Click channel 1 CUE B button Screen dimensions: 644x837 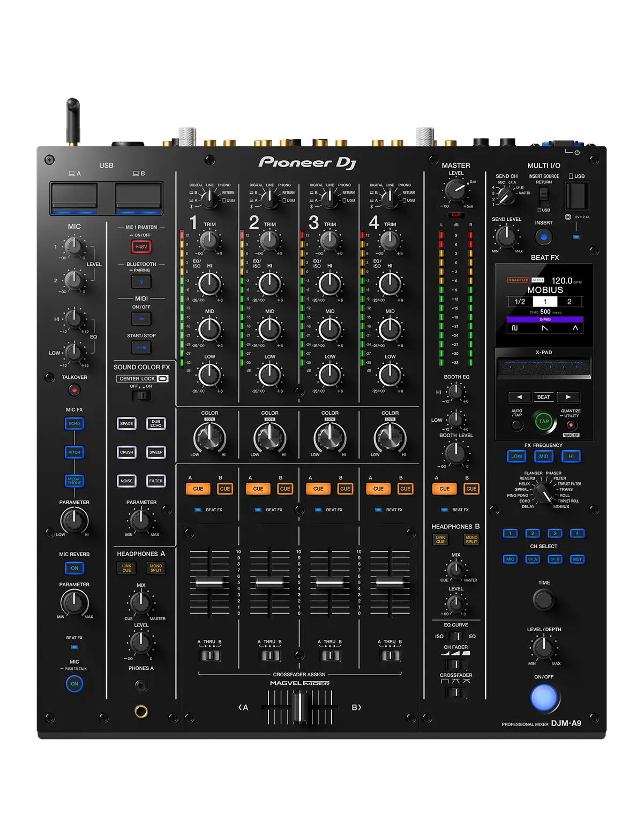(x=225, y=489)
